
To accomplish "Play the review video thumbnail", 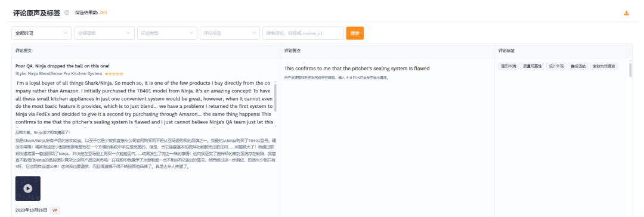I will pyautogui.click(x=28, y=188).
